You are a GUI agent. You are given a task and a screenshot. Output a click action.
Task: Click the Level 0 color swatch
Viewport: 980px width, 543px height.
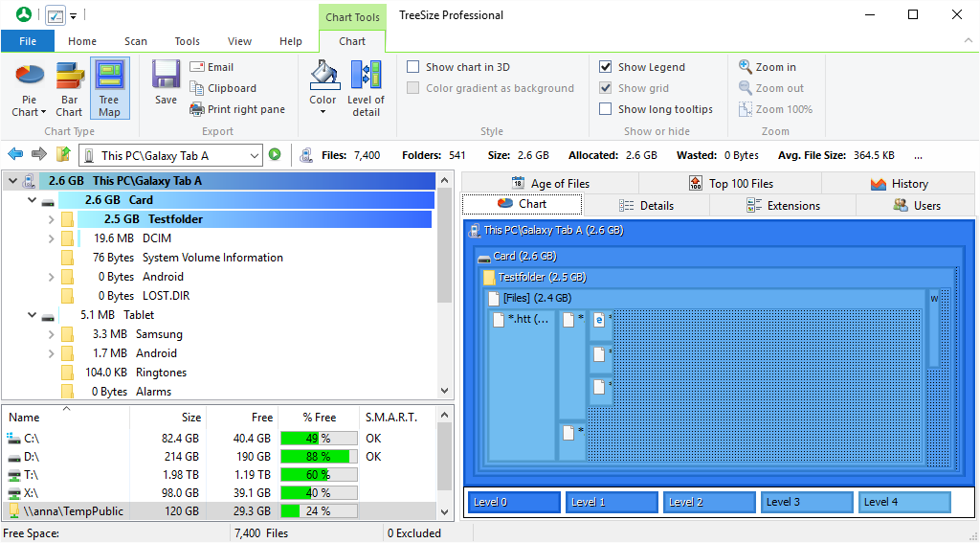click(514, 502)
